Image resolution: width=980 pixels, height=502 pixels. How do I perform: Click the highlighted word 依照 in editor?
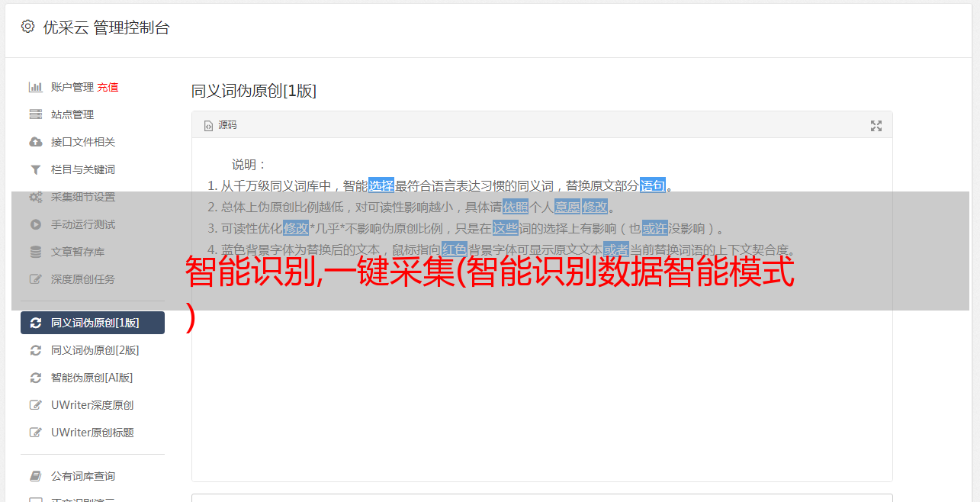pos(516,207)
